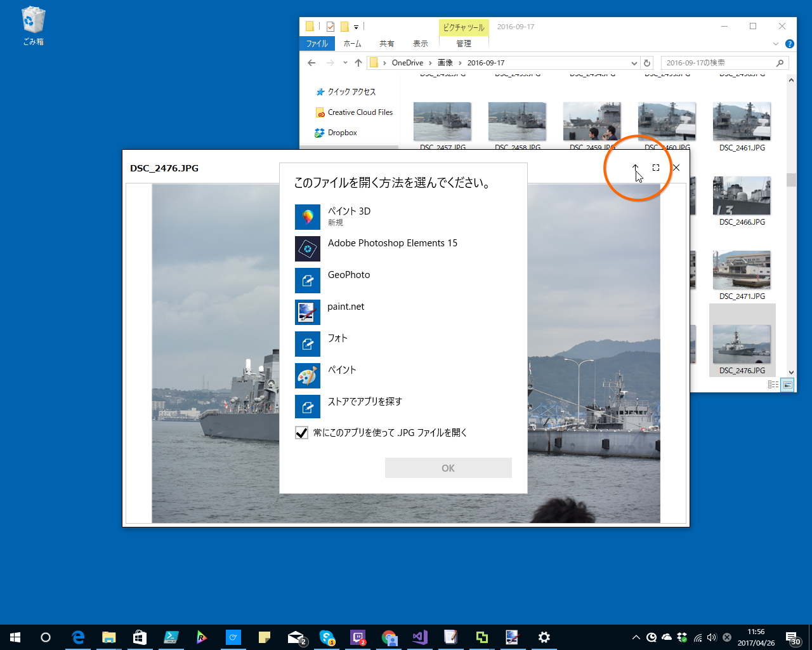Screen dimensions: 812x650
Task: Open the ファイル tab in Explorer
Action: (x=317, y=44)
